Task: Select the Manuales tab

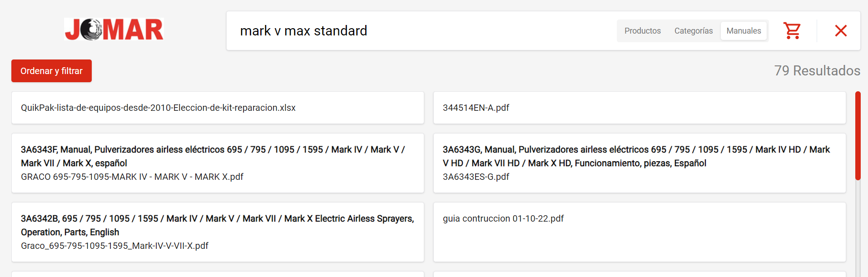Action: click(744, 31)
